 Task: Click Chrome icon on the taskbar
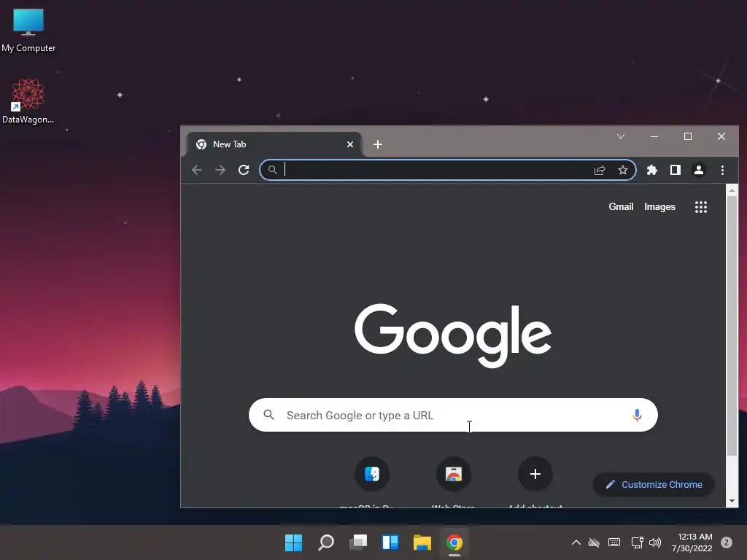[x=454, y=542]
